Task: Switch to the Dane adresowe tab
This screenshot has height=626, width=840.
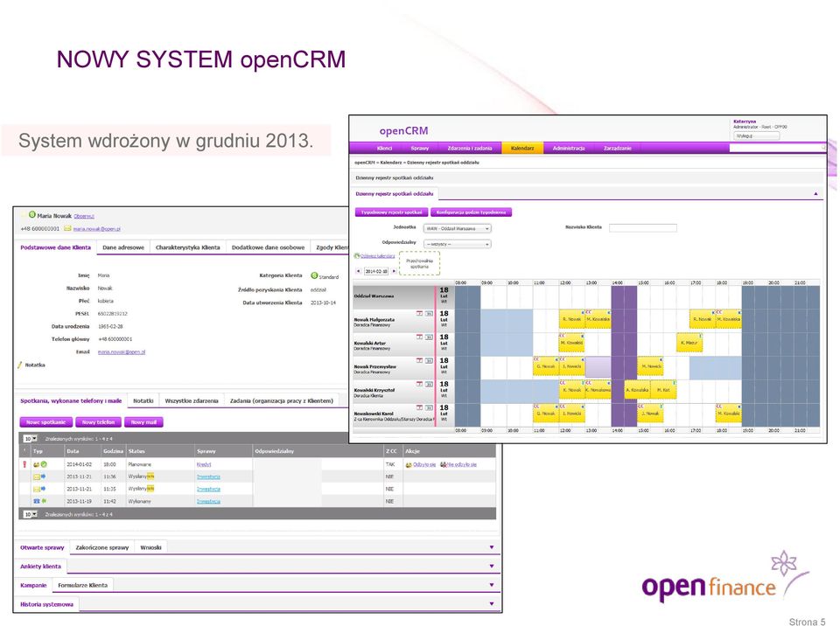Action: pos(123,247)
